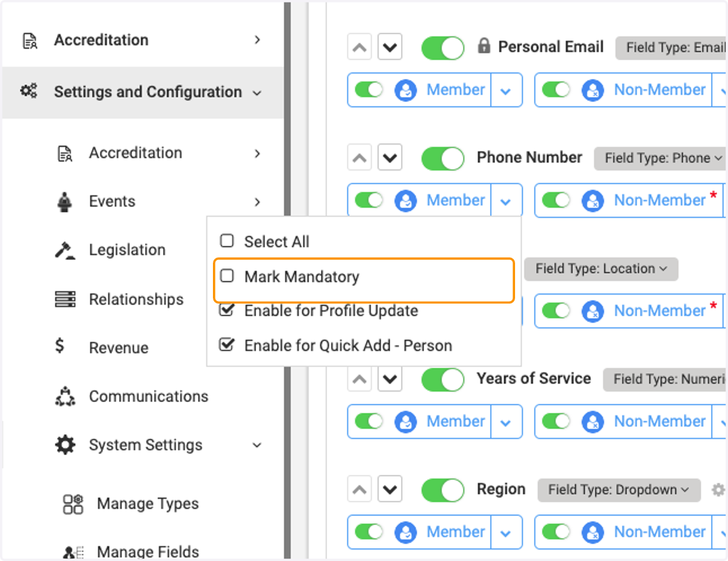Toggle off the Region field switch
The width and height of the screenshot is (728, 561).
(x=443, y=489)
